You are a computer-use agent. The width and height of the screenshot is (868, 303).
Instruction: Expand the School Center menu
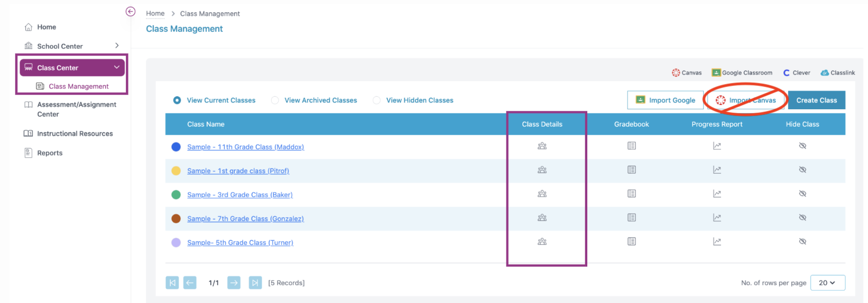tap(117, 46)
